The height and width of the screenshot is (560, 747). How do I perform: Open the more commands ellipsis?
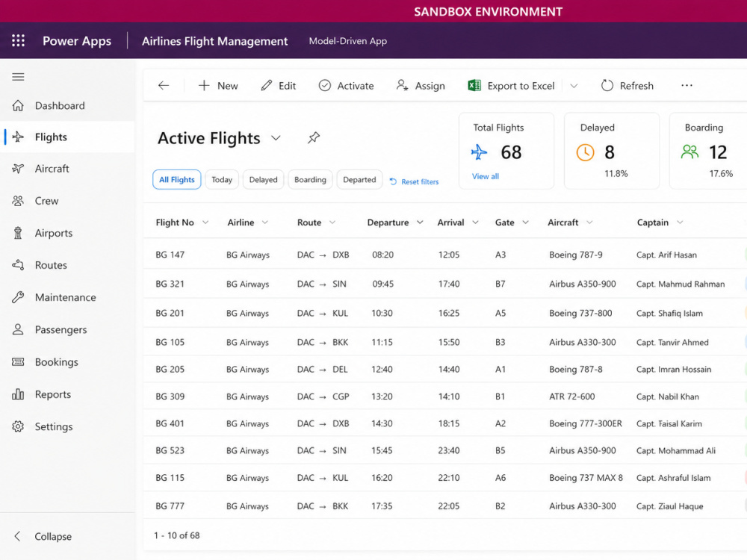click(686, 85)
